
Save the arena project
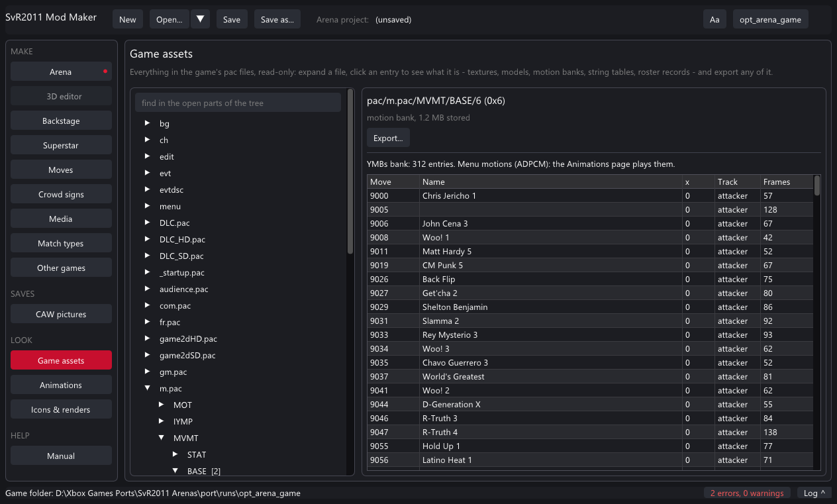232,19
